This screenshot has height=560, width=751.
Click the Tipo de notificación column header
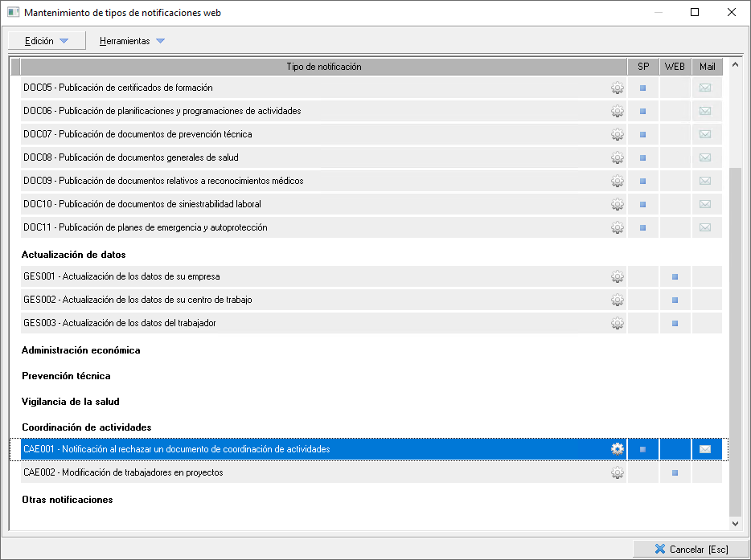point(323,67)
